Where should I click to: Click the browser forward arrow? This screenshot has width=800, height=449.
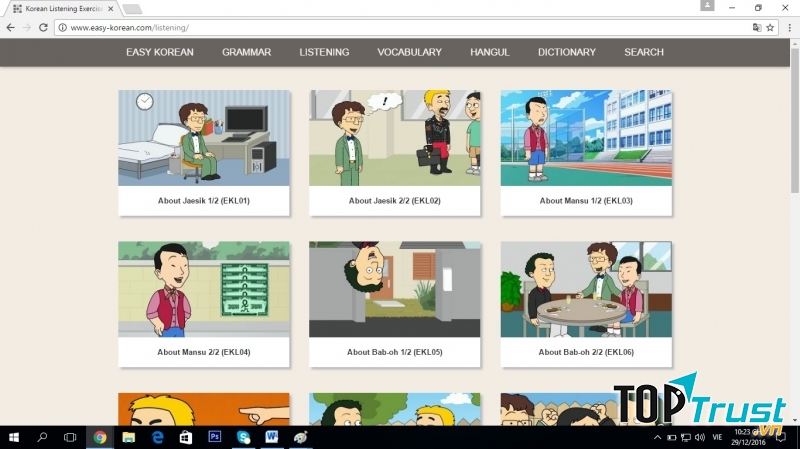click(x=27, y=28)
